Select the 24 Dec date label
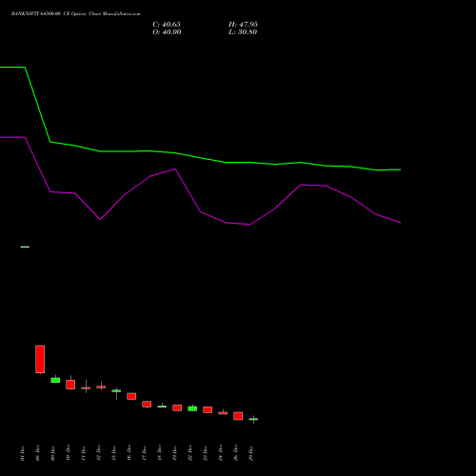476x476 pixels. (220, 453)
